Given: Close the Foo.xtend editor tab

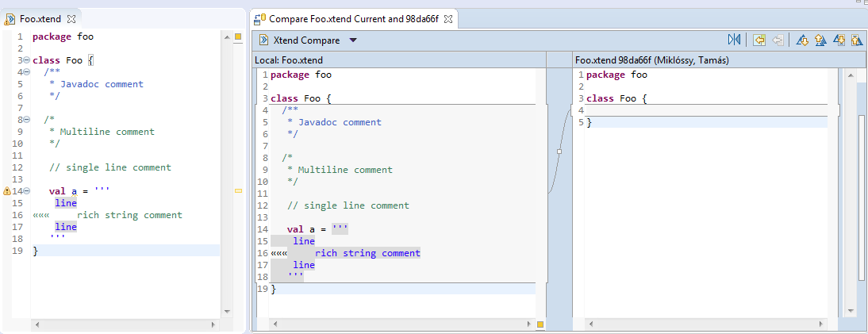Looking at the screenshot, I should 71,19.
